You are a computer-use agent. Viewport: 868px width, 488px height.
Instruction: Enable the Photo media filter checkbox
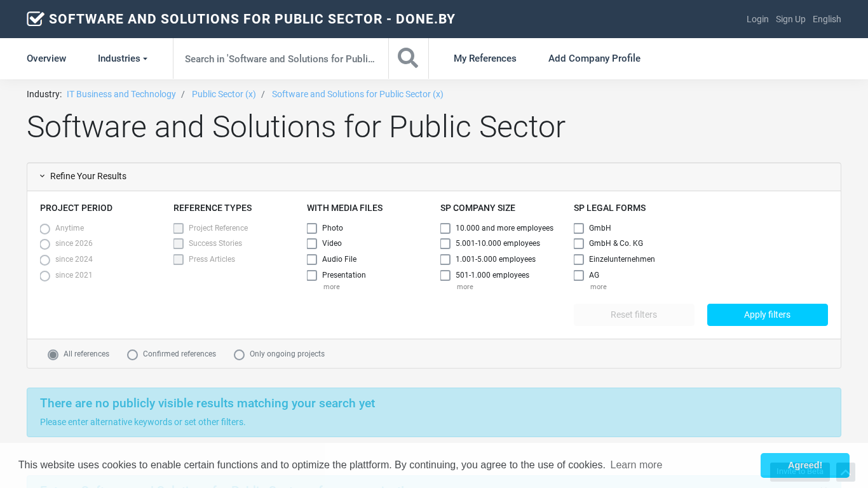tap(312, 228)
